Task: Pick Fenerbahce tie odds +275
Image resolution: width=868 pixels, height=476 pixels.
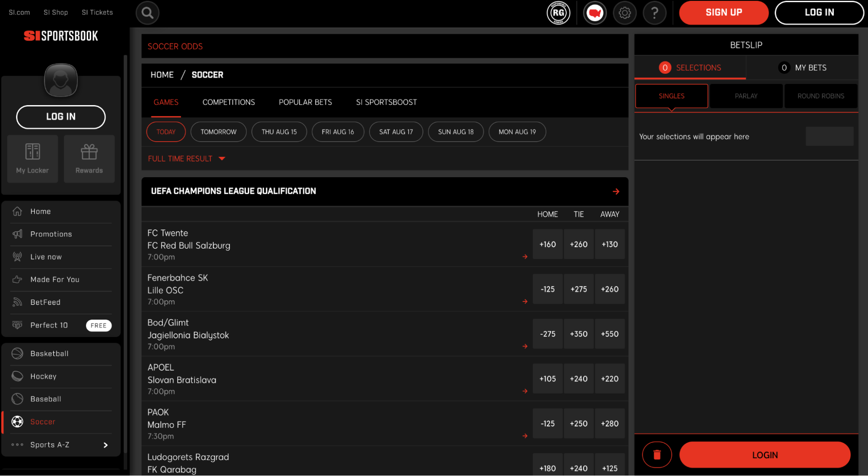Action: tap(579, 289)
